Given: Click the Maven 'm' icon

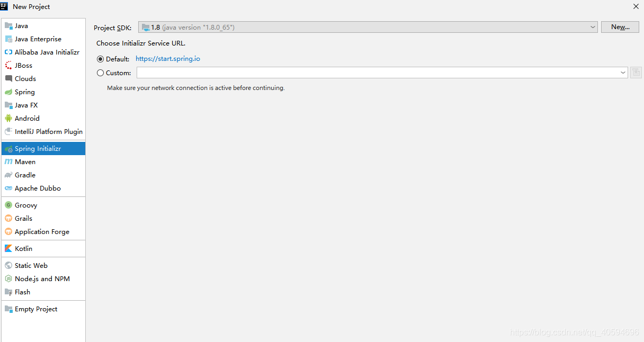Looking at the screenshot, I should coord(8,161).
